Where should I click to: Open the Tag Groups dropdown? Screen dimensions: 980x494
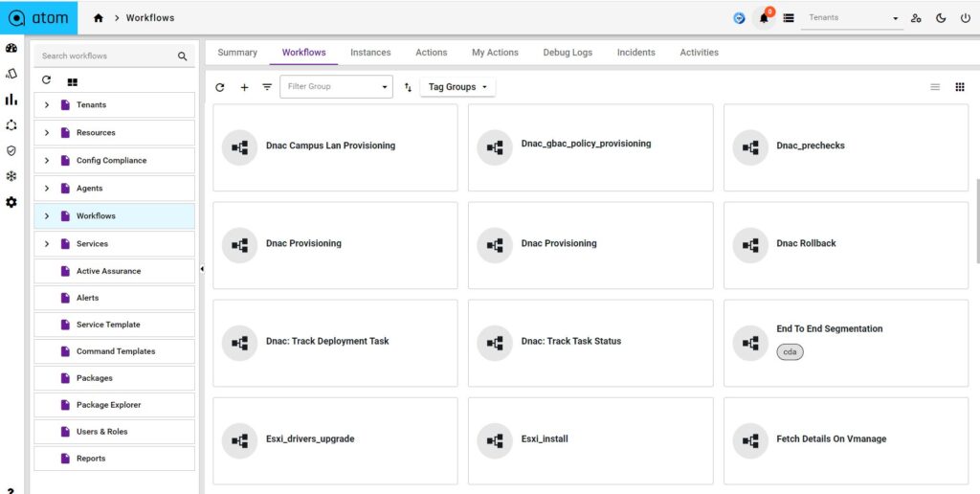pyautogui.click(x=457, y=87)
